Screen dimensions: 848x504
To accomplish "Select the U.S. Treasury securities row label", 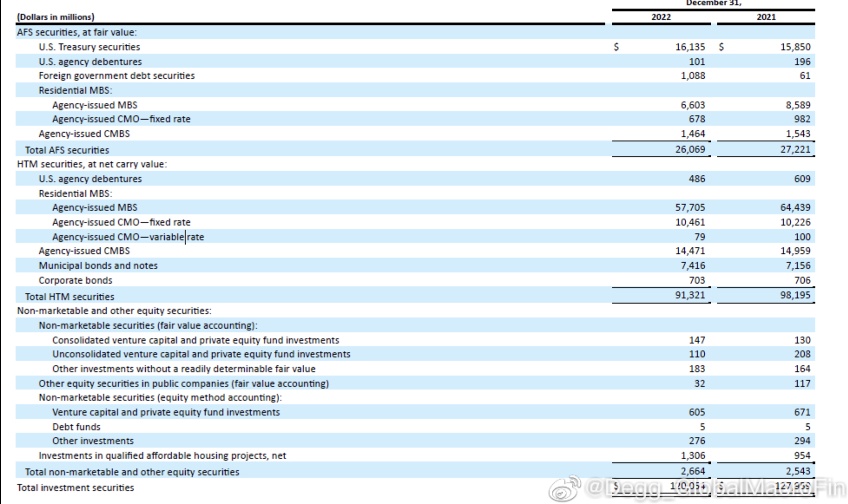I will 89,47.
